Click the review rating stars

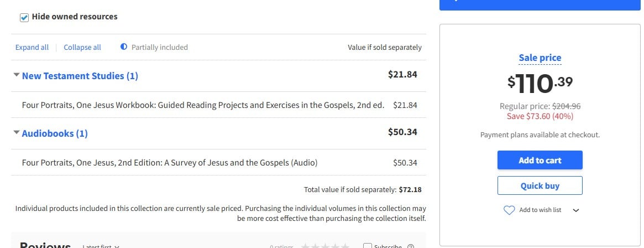coord(325,246)
